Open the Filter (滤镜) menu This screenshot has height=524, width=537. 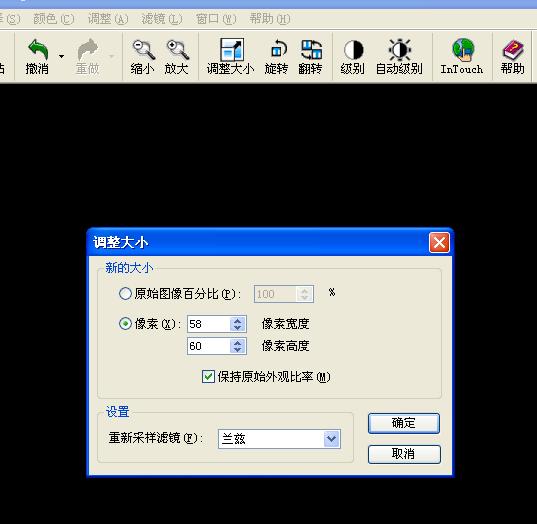[162, 19]
